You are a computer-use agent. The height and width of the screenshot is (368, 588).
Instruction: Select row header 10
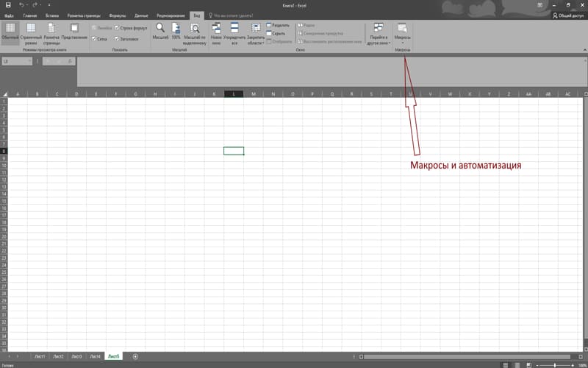[x=4, y=165]
